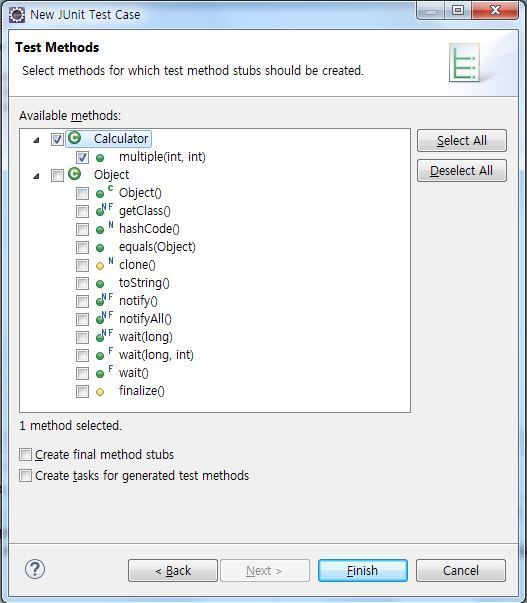Collapse the Calculator tree node
The height and width of the screenshot is (603, 527).
click(36, 140)
